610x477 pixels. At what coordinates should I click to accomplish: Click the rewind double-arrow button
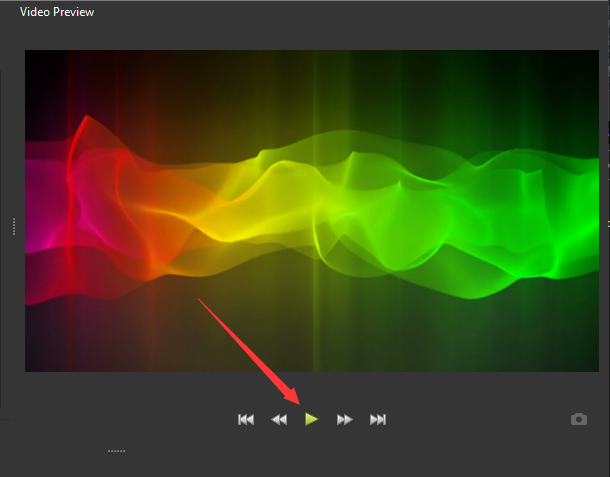(279, 420)
